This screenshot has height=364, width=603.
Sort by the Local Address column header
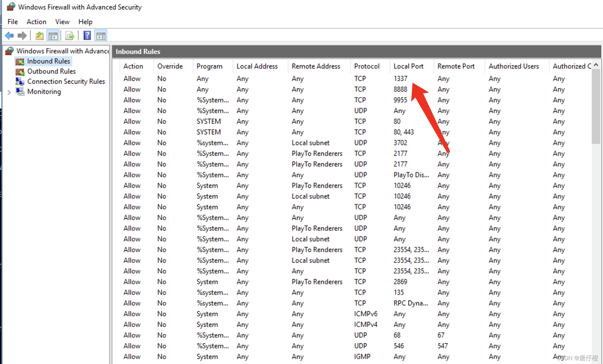click(x=257, y=66)
